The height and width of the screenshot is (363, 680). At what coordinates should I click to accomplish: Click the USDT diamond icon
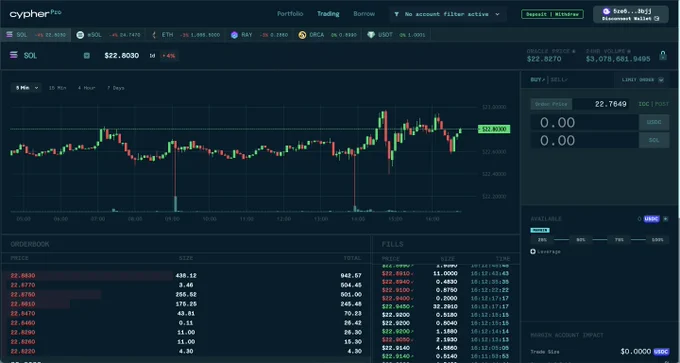click(x=371, y=35)
